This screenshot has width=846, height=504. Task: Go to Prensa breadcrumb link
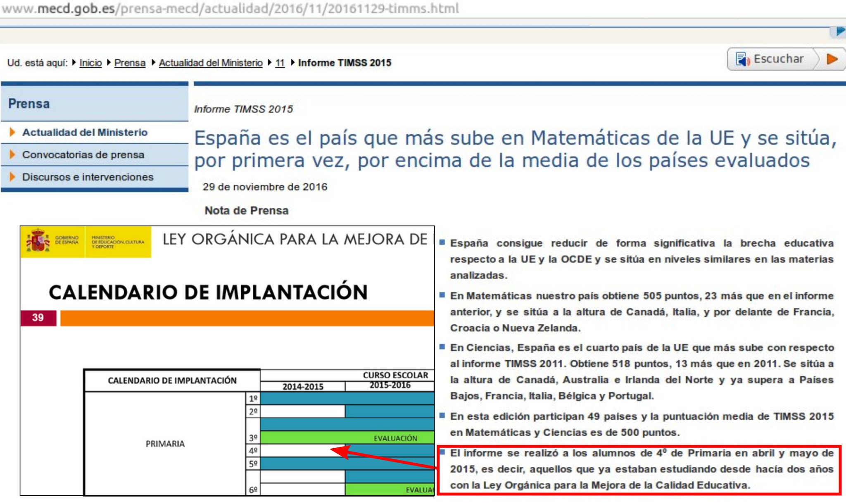coord(130,63)
